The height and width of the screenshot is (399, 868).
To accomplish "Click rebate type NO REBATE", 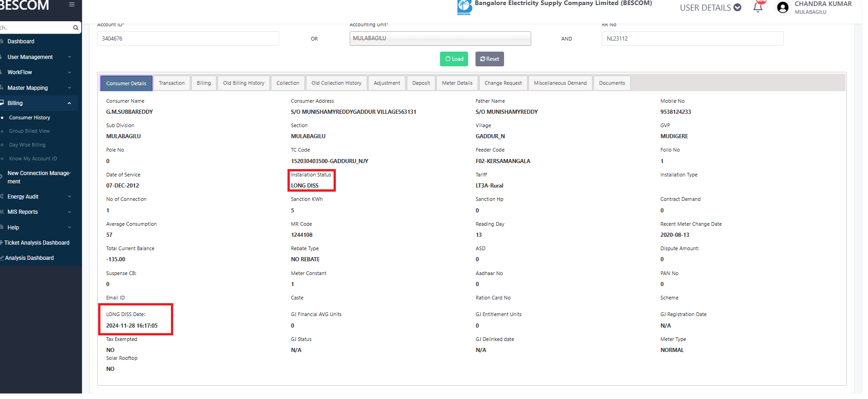I will [305, 259].
